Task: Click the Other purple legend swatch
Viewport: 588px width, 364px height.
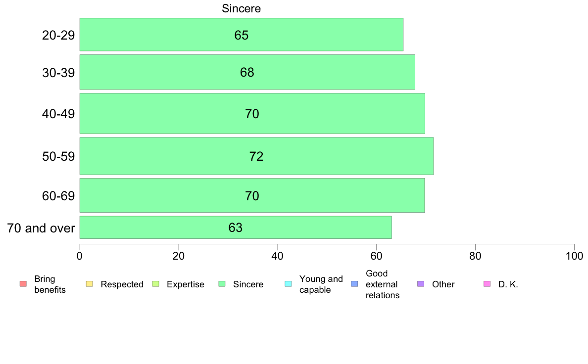Action: click(421, 284)
